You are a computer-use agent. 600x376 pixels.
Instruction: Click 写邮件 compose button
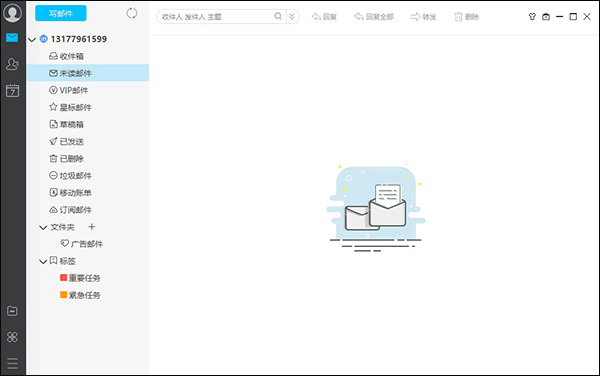[61, 13]
